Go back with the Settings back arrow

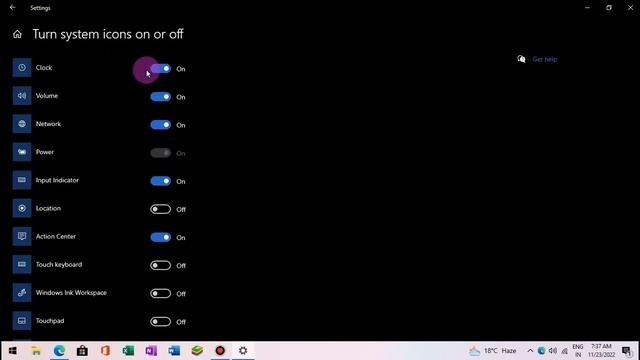[13, 7]
